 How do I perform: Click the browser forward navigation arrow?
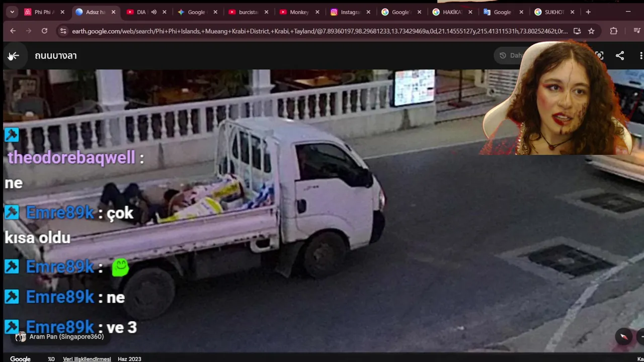29,31
